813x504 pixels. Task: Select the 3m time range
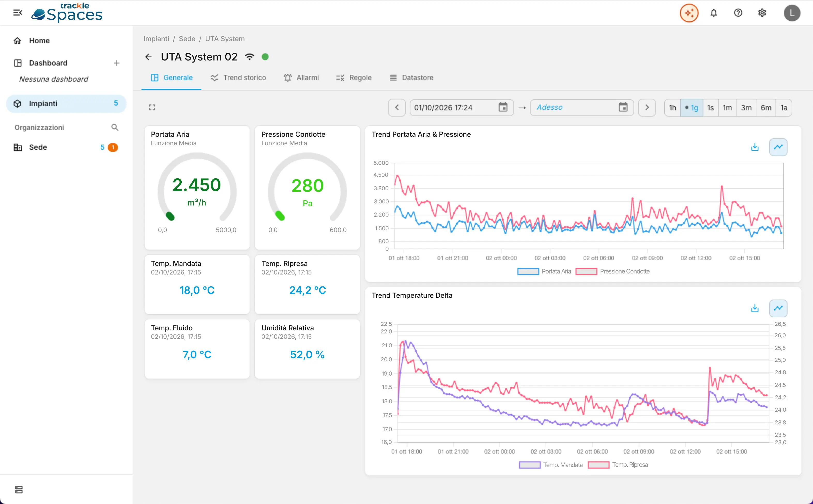tap(746, 108)
